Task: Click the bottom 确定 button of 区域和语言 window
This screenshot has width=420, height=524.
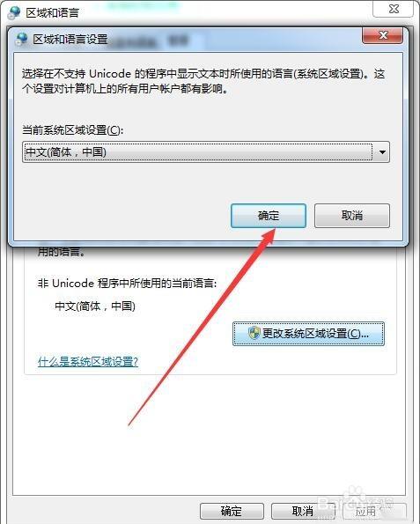Action: click(232, 512)
